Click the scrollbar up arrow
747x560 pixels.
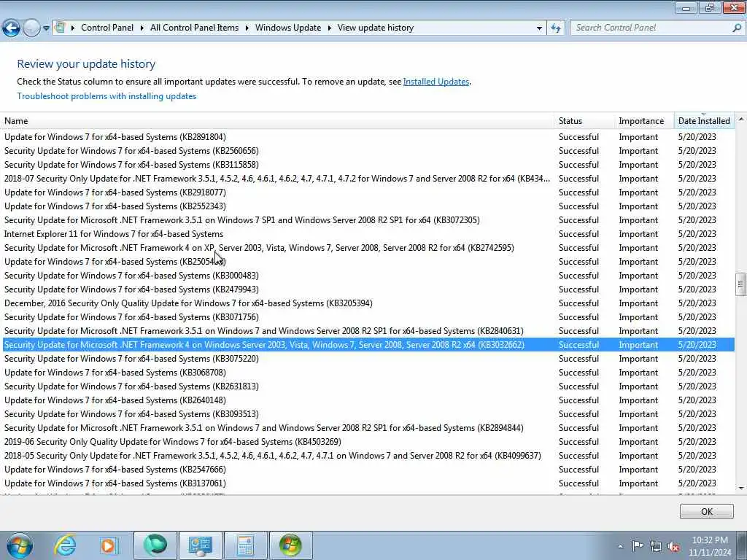(741, 120)
